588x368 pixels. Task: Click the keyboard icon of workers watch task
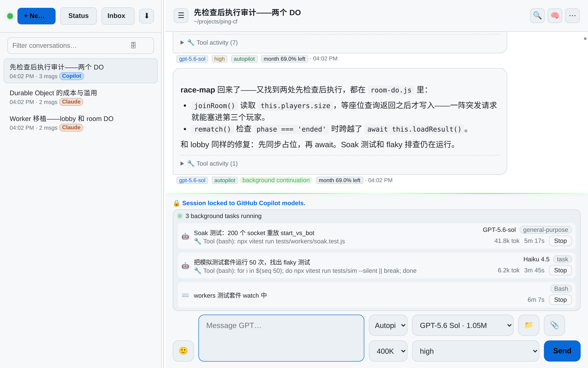[x=185, y=295]
